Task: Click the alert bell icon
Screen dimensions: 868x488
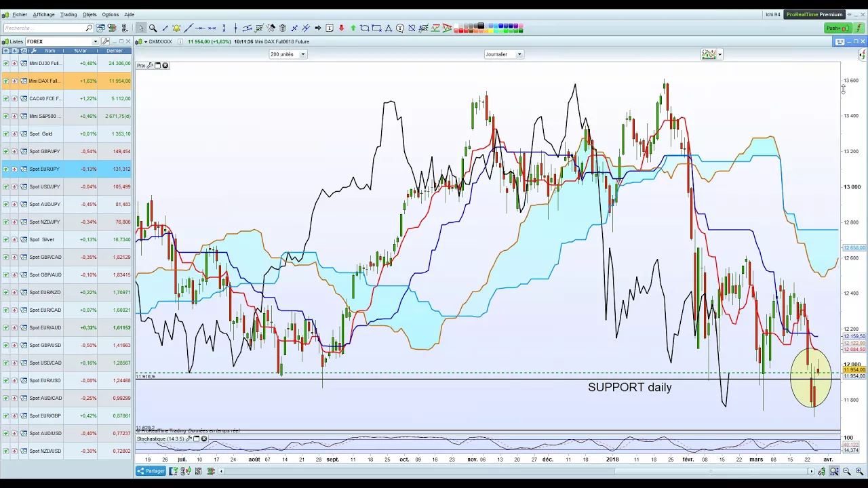Action: (176, 28)
